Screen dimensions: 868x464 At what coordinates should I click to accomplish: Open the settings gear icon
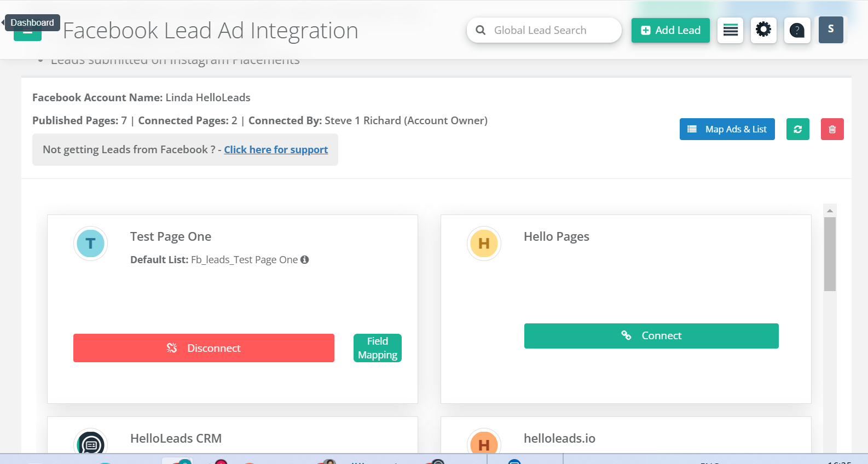coord(763,30)
